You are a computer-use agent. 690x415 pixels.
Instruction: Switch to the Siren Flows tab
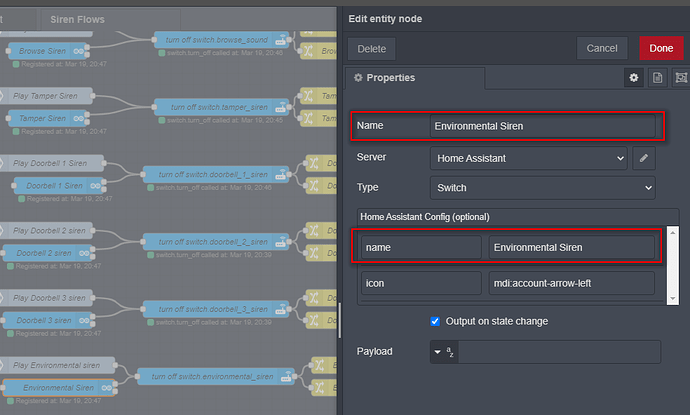coord(77,19)
